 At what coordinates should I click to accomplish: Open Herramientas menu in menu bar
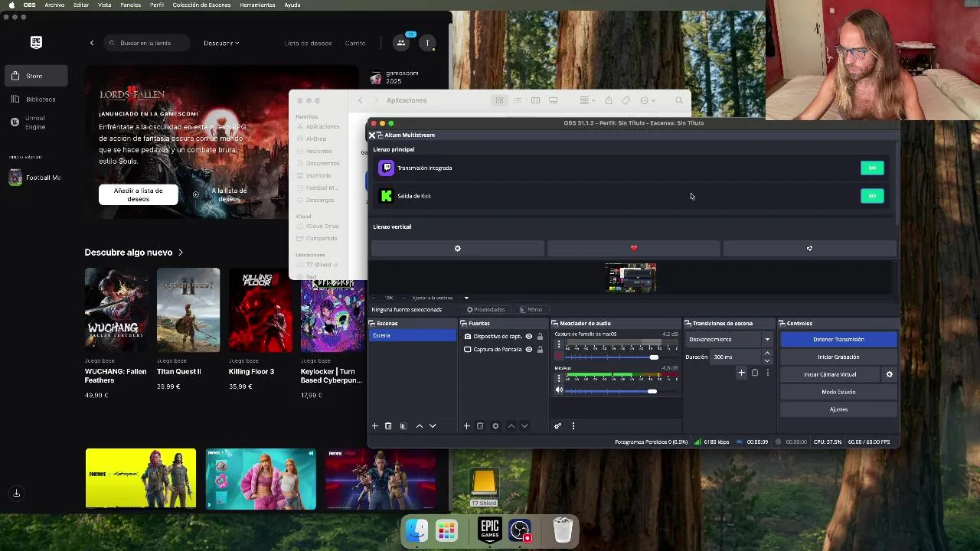tap(257, 5)
